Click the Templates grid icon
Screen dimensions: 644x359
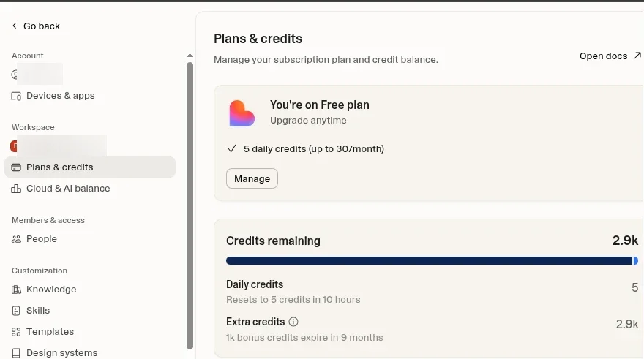tap(16, 332)
